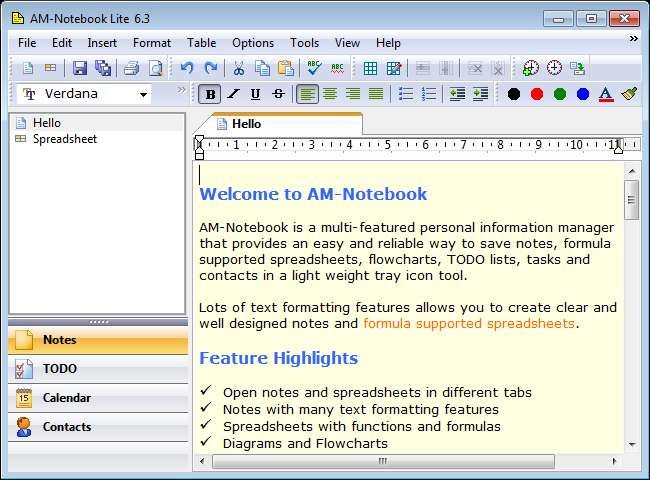
Task: Select the Spreadsheet item in notes list
Action: (64, 139)
